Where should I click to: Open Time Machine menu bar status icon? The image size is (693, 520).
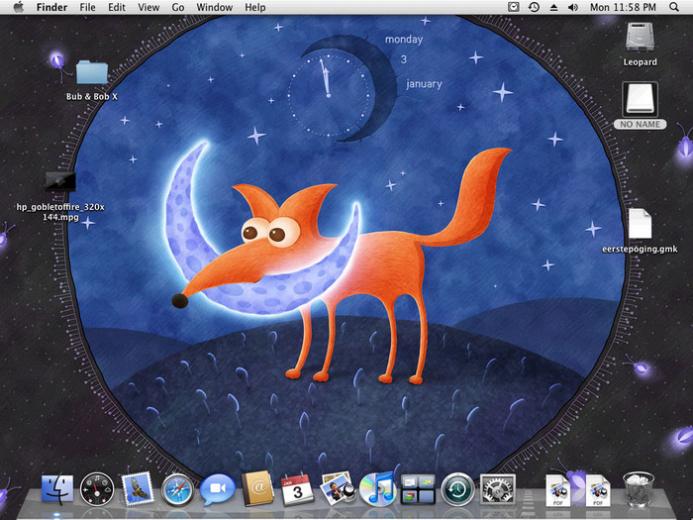tap(534, 7)
